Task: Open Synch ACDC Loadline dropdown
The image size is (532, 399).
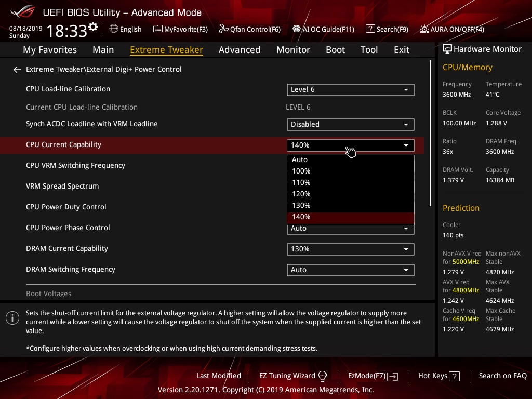Action: (x=351, y=124)
